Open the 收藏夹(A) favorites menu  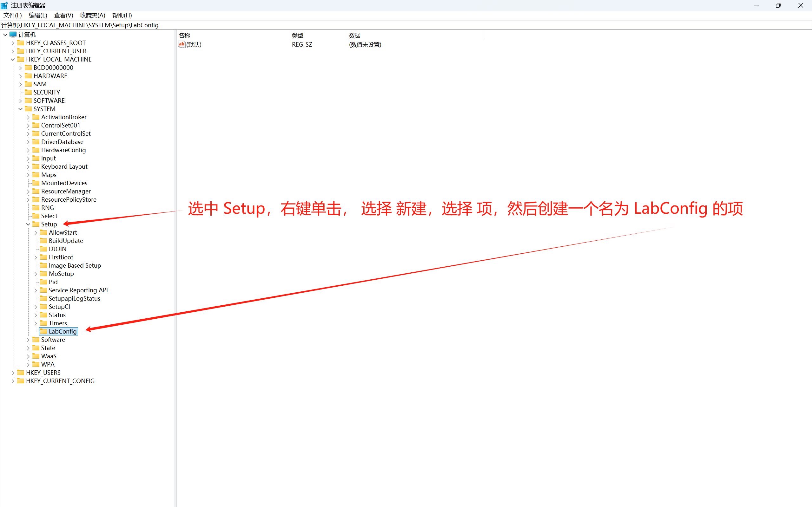click(x=93, y=16)
